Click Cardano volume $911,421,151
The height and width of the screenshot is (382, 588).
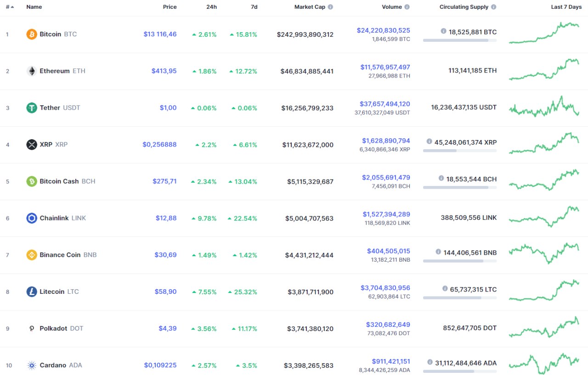click(391, 361)
